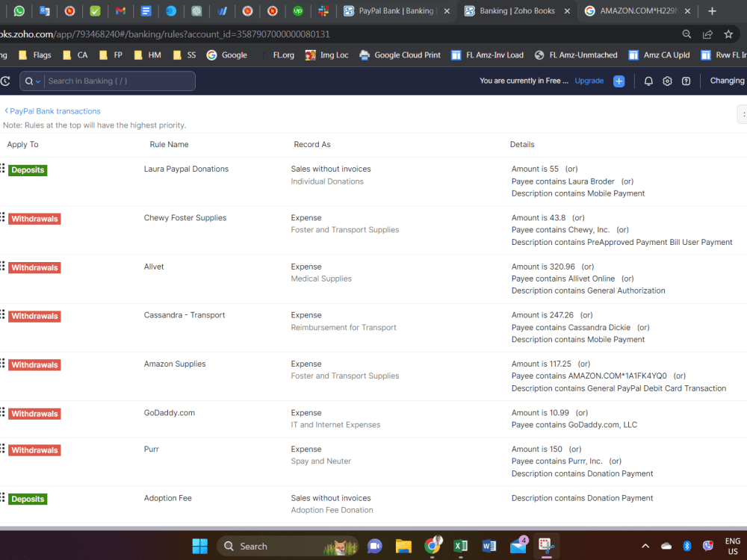Open the Allvet rule

pyautogui.click(x=154, y=267)
